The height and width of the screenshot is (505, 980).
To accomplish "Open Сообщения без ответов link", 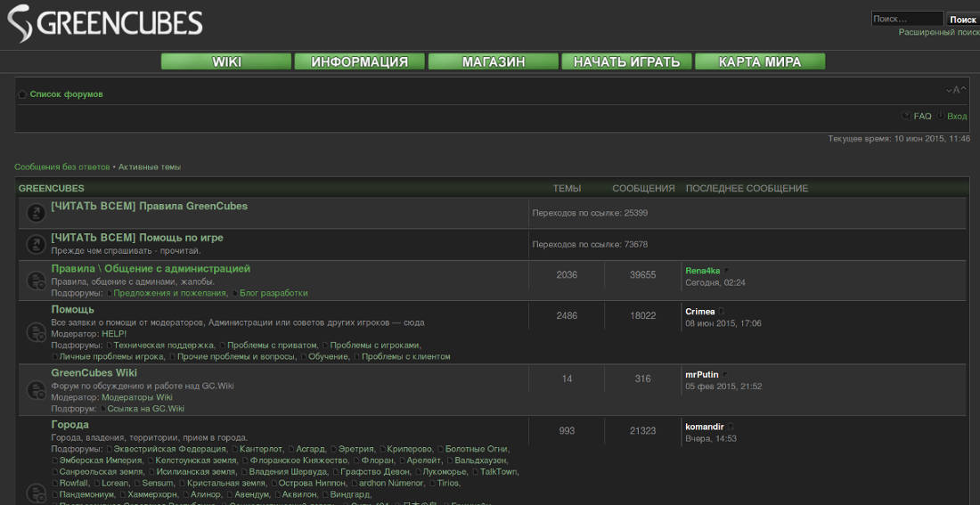I will 61,167.
